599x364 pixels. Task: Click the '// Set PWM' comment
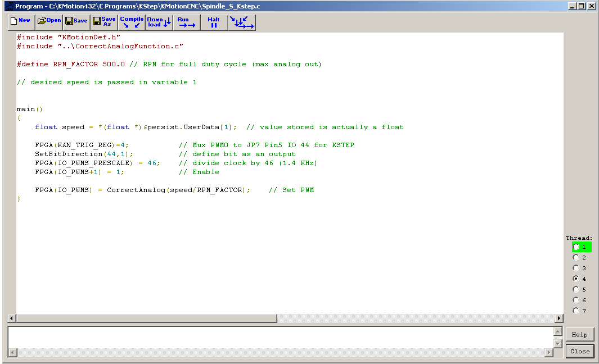pyautogui.click(x=291, y=190)
